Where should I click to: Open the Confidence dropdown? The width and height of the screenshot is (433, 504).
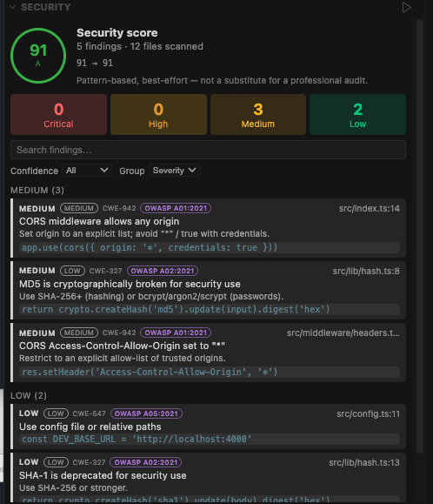pos(87,171)
